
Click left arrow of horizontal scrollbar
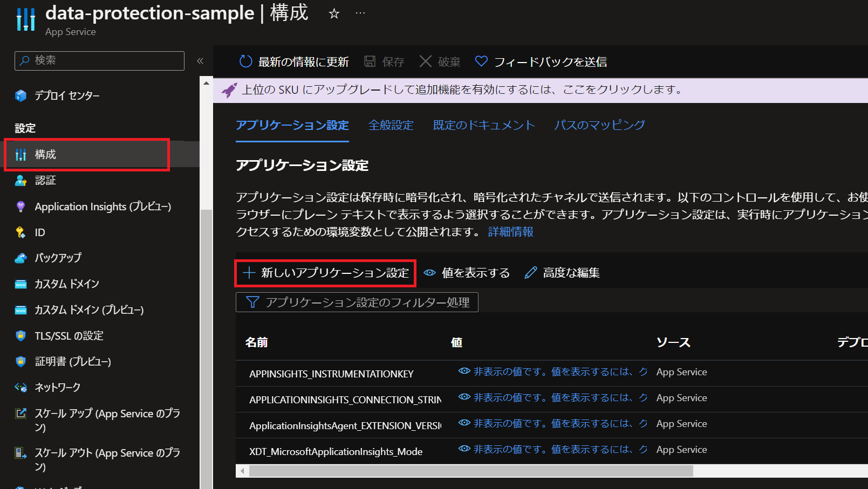click(x=242, y=471)
